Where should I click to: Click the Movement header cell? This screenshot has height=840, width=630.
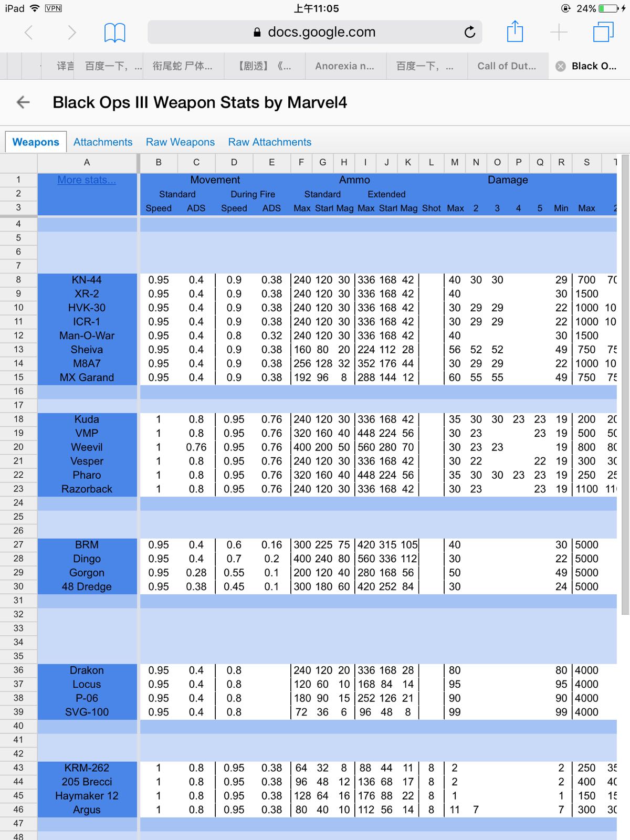click(x=215, y=180)
